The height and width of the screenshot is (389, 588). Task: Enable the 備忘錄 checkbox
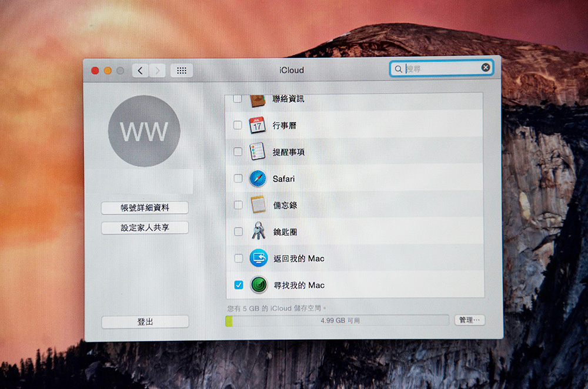click(238, 205)
